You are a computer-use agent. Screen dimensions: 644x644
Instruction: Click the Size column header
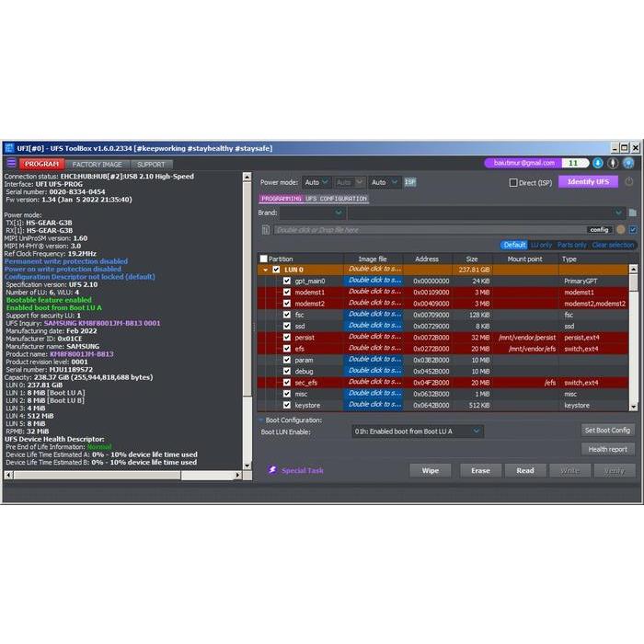tap(472, 259)
